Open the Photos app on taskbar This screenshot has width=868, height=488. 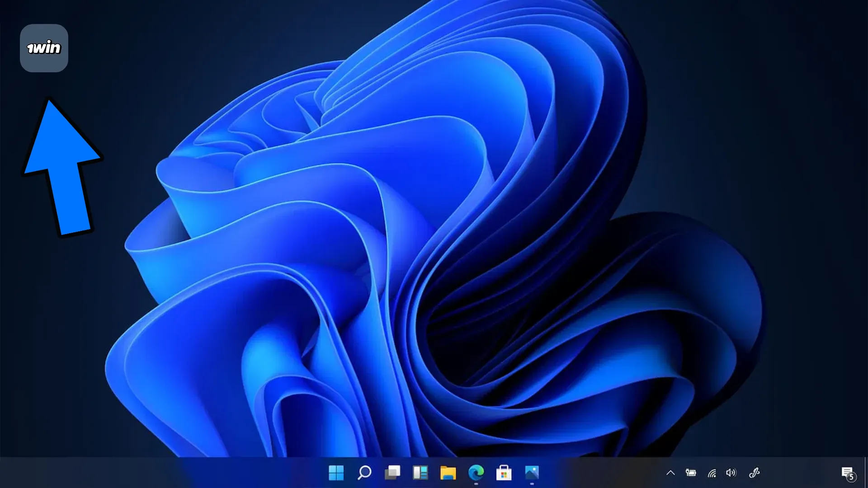pyautogui.click(x=532, y=473)
